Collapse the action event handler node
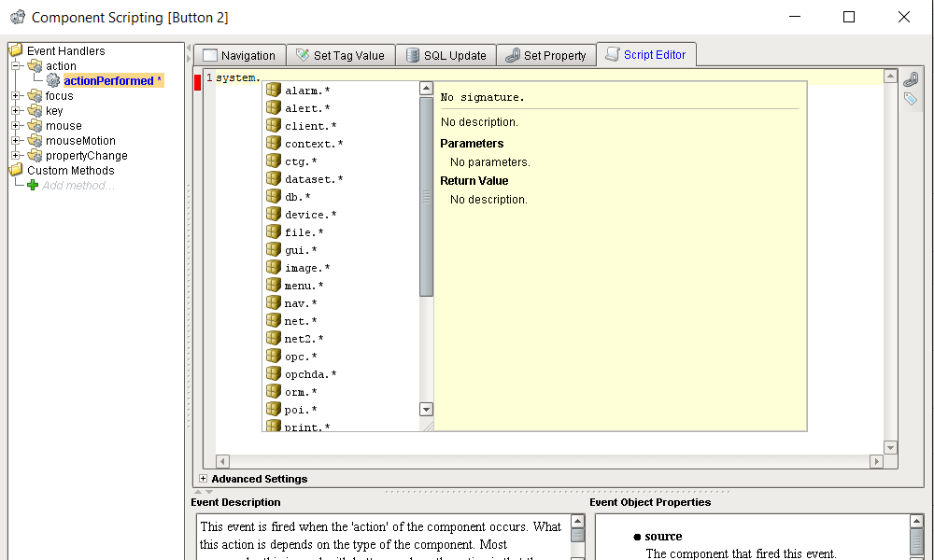Image resolution: width=934 pixels, height=560 pixels. [x=16, y=65]
